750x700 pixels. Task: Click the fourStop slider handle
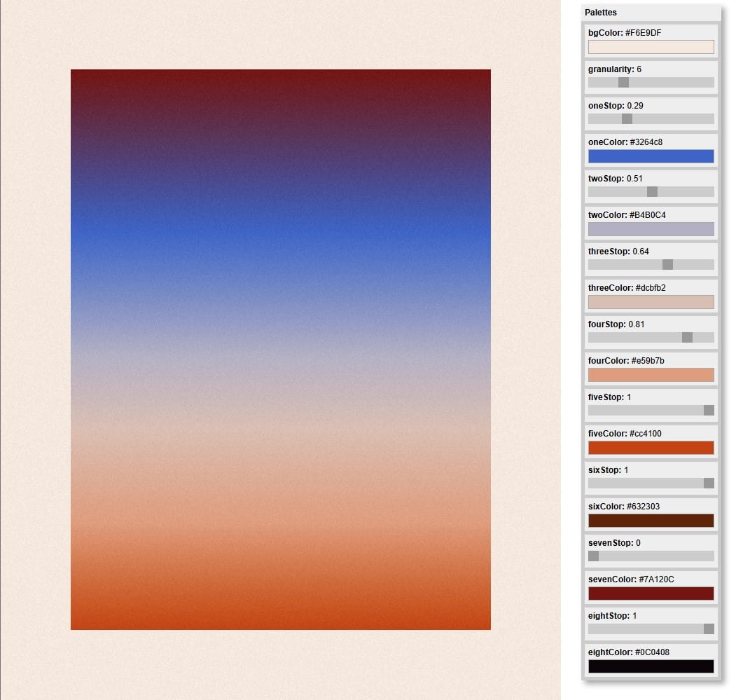[688, 337]
